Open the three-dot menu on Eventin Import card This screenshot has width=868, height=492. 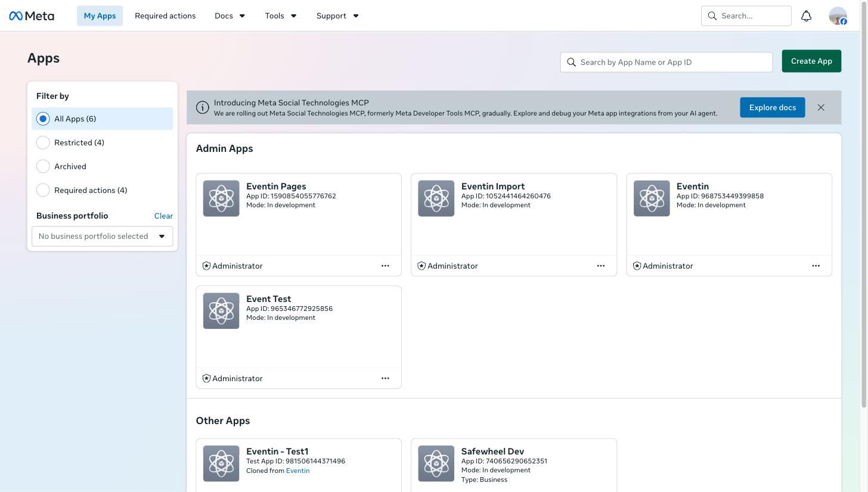[601, 266]
